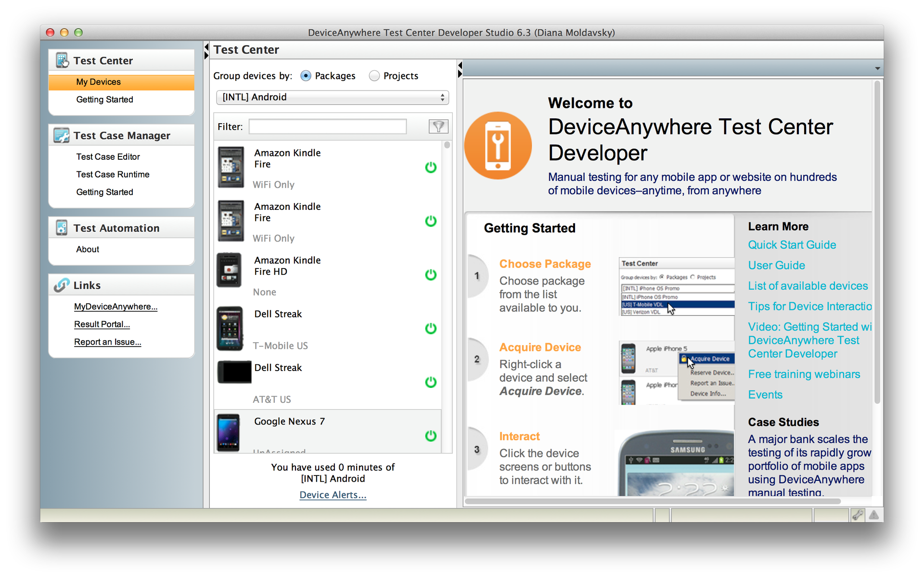Screen dimensions: 924x578
Task: Click Google Nexus 7 device name
Action: point(289,422)
